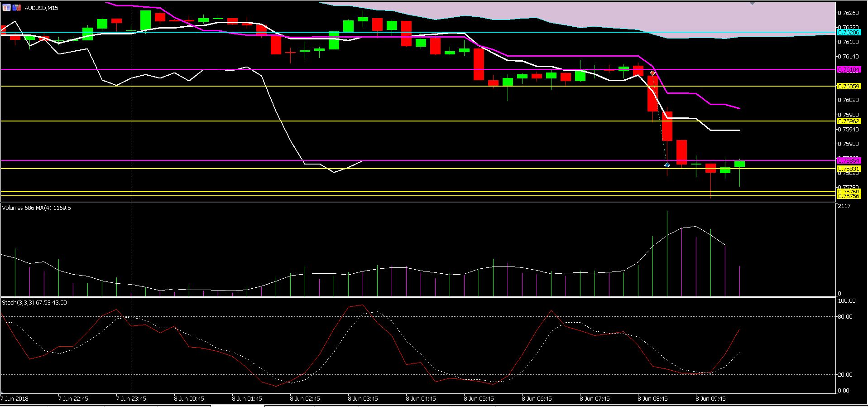Open the one-click trading panel icon
This screenshot has height=407, width=868.
point(6,8)
